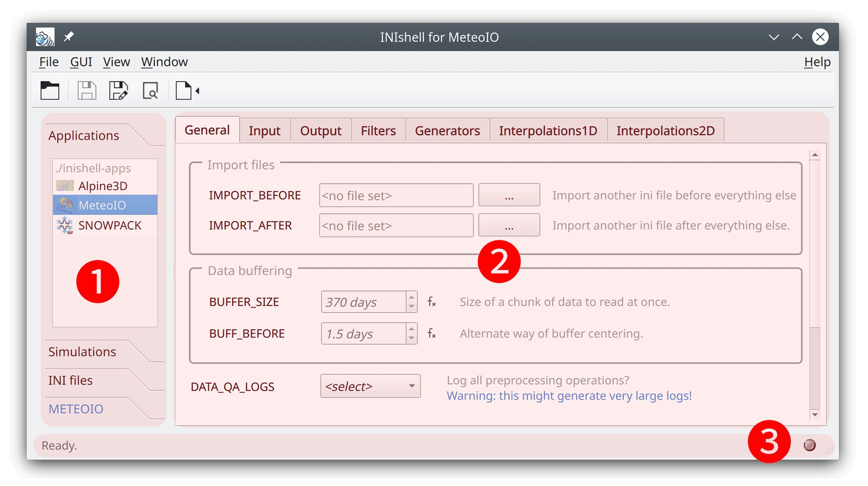Expand the Simulations sidebar section
Image resolution: width=868 pixels, height=486 pixels.
[82, 352]
